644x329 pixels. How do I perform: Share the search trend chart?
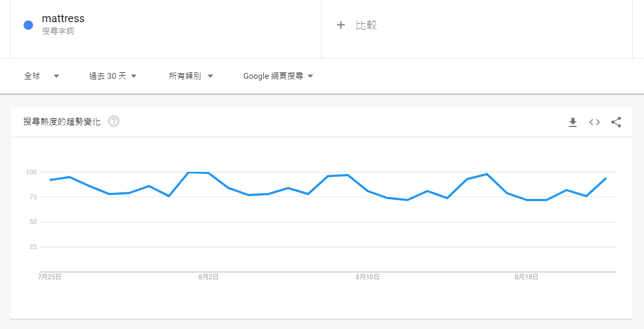click(616, 122)
